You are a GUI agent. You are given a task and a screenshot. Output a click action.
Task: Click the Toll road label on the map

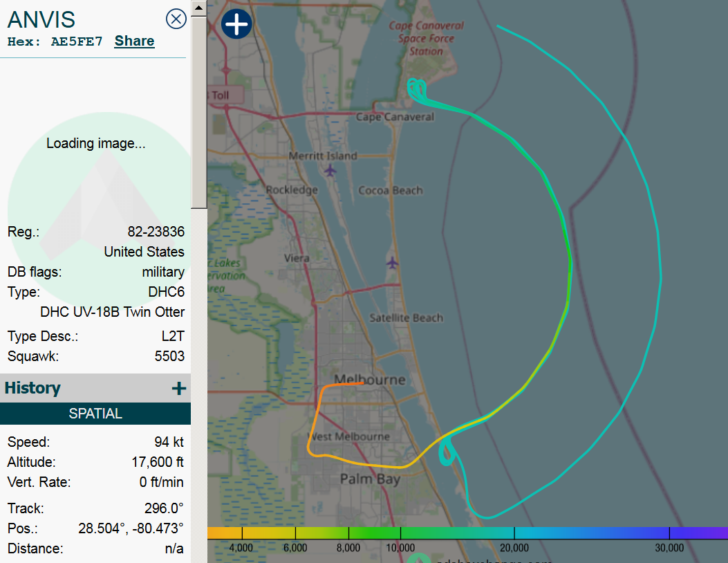tap(220, 95)
